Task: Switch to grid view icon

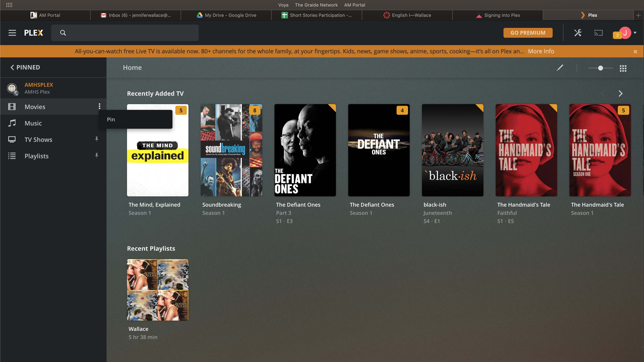Action: tap(623, 68)
